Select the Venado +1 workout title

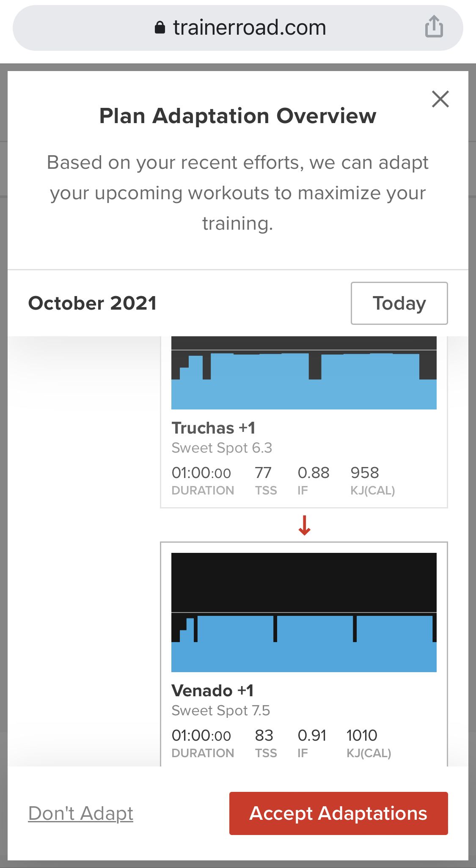pos(212,691)
